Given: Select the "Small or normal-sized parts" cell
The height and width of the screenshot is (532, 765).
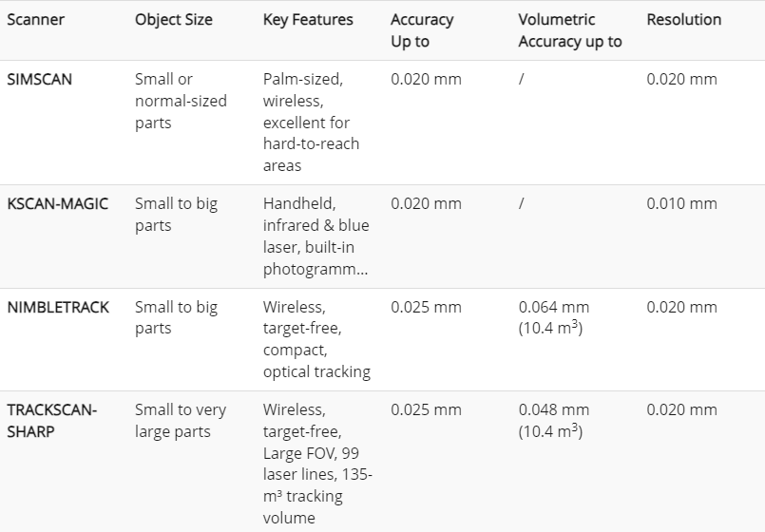Looking at the screenshot, I should [x=181, y=101].
